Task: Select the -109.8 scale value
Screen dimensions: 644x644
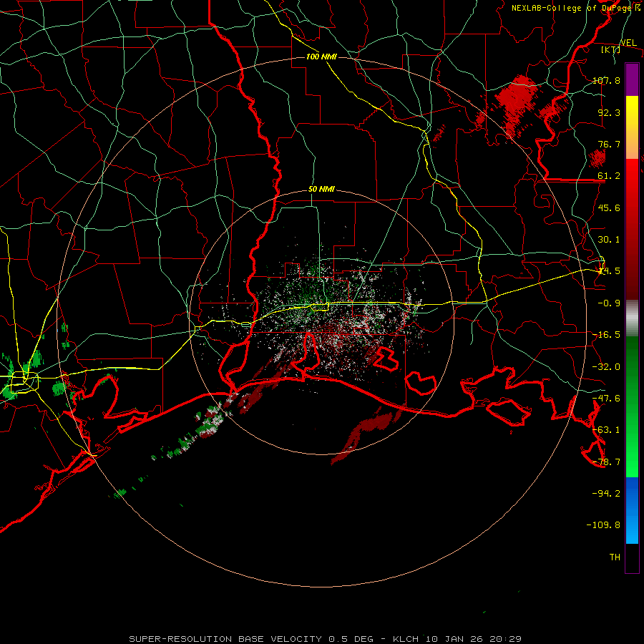Action: point(603,525)
